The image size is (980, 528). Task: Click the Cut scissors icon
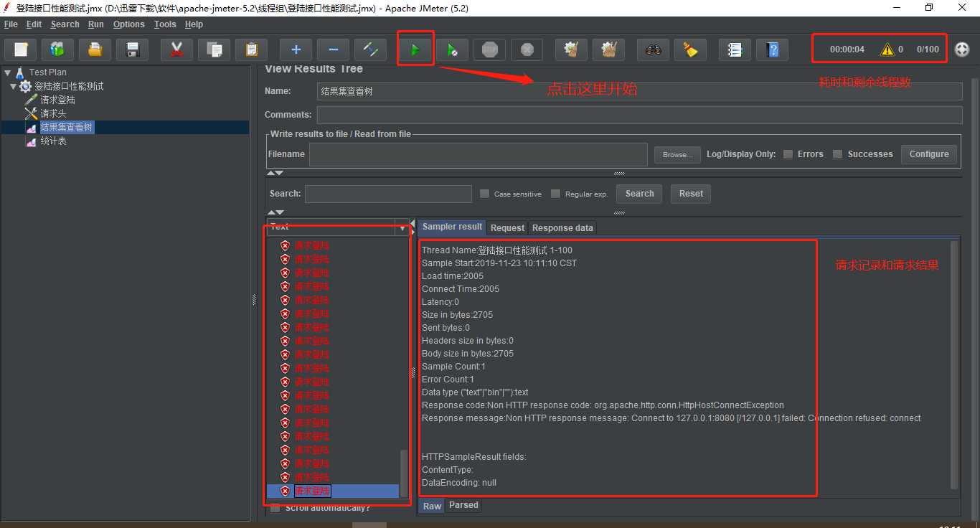pos(176,49)
